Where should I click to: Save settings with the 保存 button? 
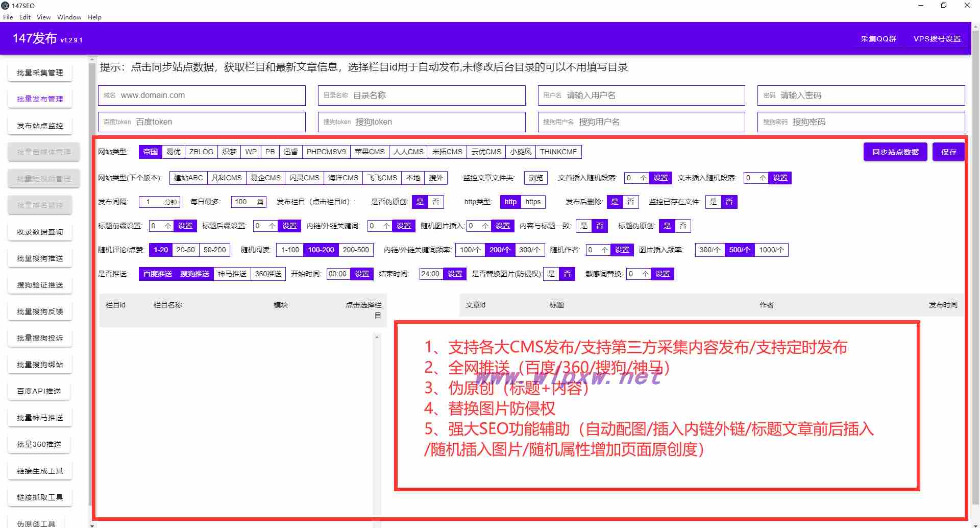point(948,152)
